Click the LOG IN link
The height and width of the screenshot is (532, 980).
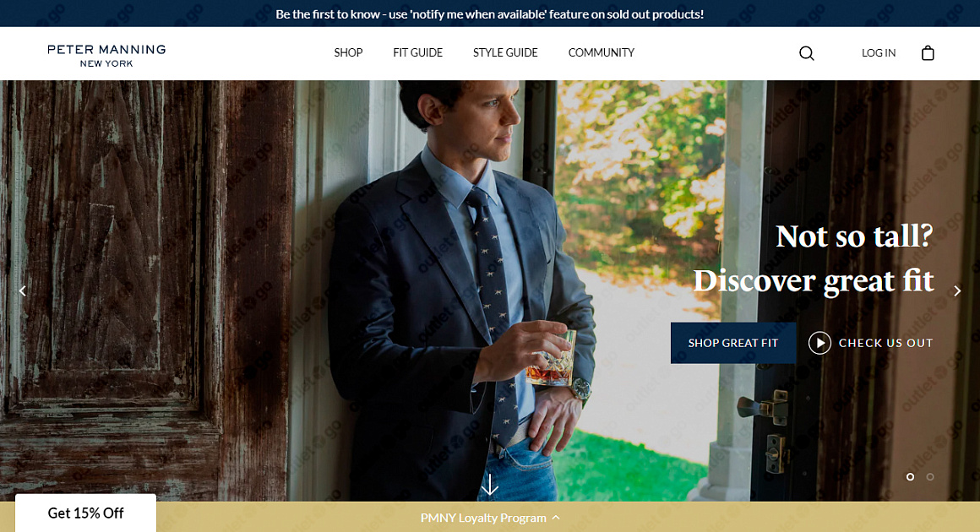[x=878, y=53]
